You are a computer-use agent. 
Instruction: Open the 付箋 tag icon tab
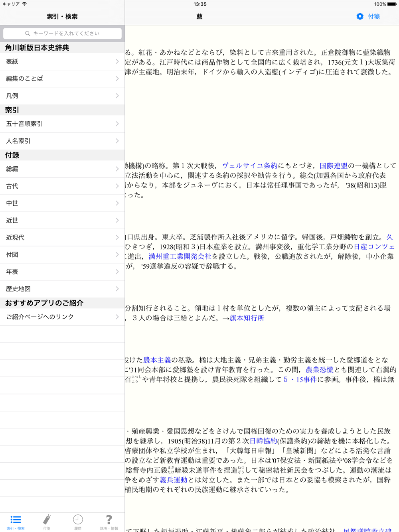47,522
